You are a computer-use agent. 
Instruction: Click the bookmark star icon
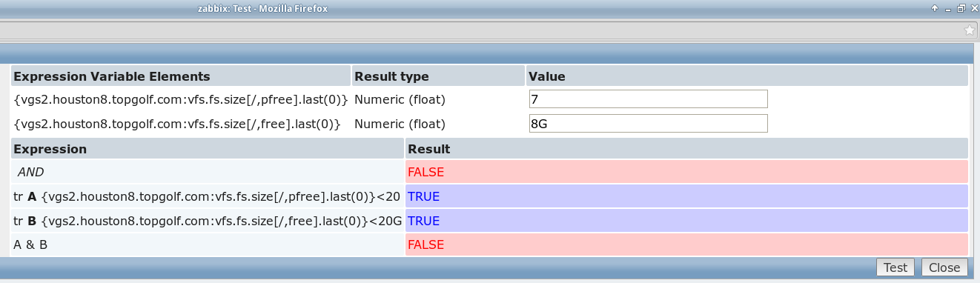coord(970,30)
